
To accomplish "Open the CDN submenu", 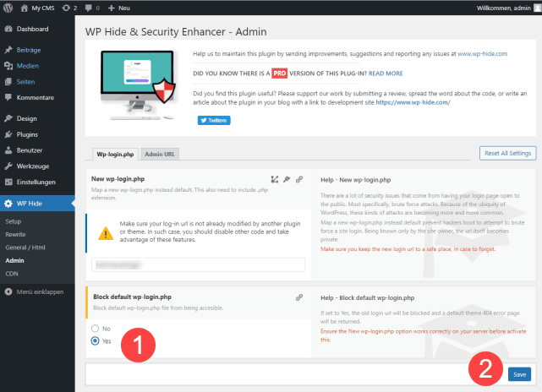I will coord(11,274).
